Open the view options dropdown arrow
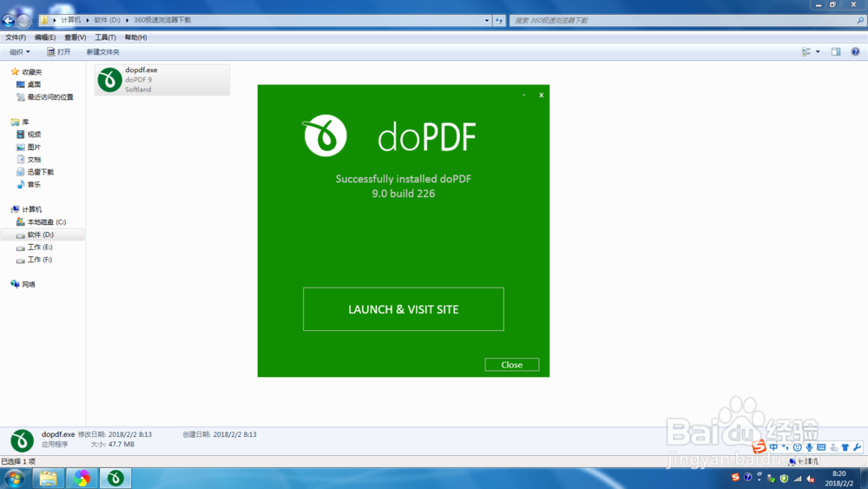 [x=818, y=51]
